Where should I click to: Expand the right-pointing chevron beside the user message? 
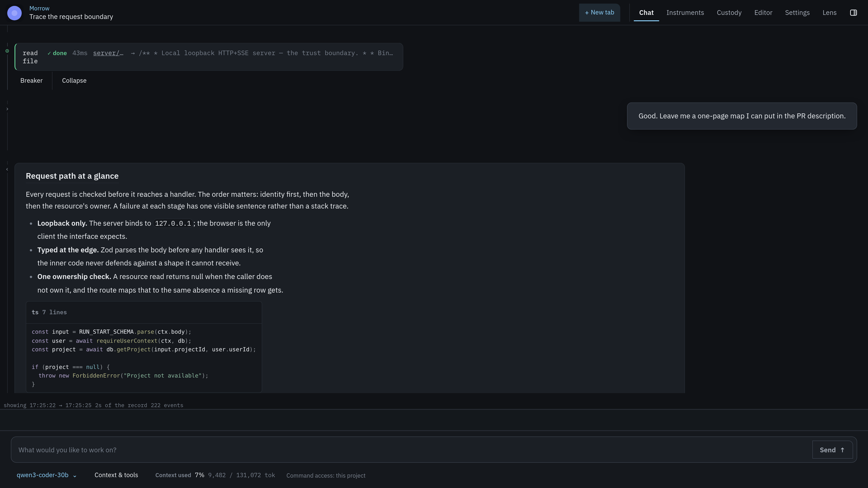point(7,109)
